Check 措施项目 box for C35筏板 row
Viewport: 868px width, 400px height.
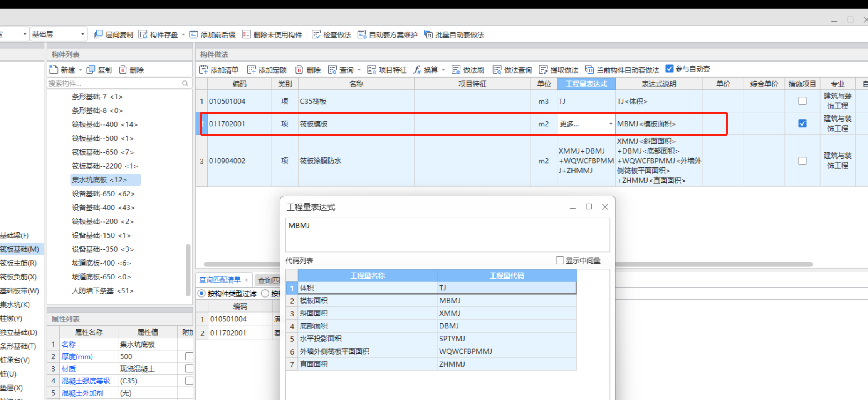803,101
